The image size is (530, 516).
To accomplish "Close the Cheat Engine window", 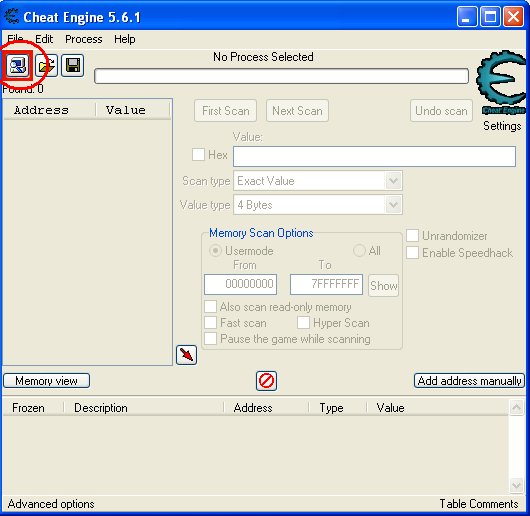I will [513, 17].
